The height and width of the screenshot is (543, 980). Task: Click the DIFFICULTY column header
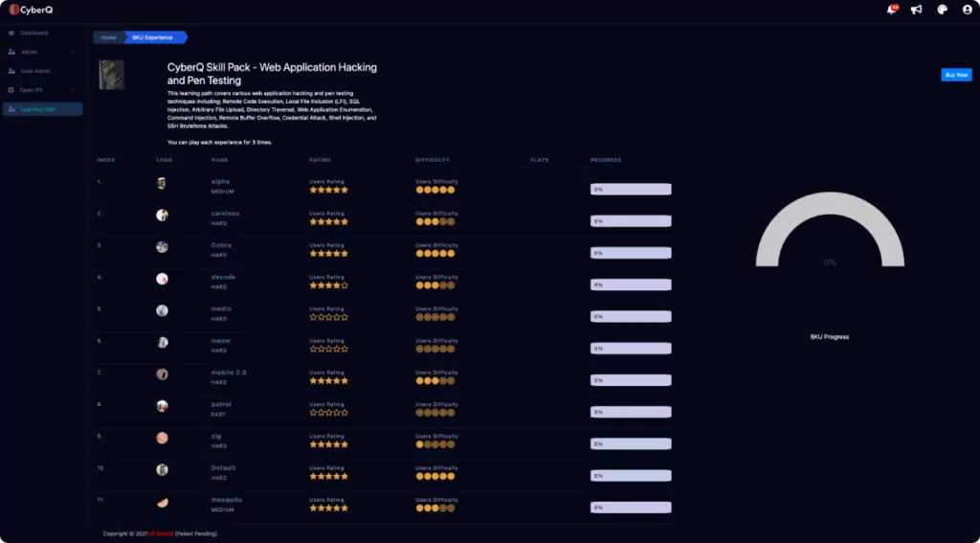(x=433, y=160)
